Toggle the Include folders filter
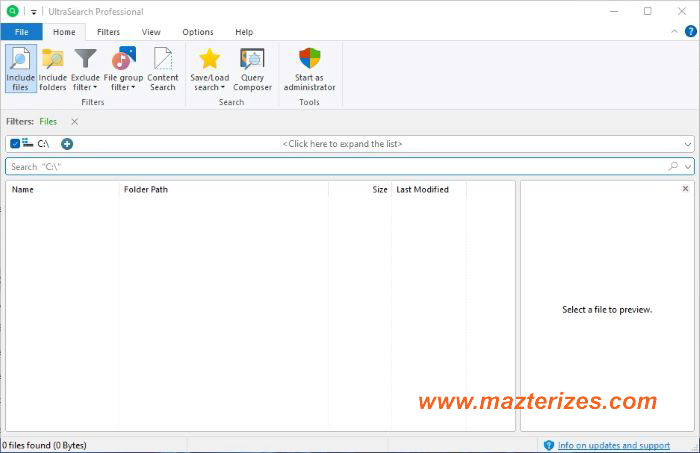This screenshot has width=700, height=453. (x=53, y=68)
